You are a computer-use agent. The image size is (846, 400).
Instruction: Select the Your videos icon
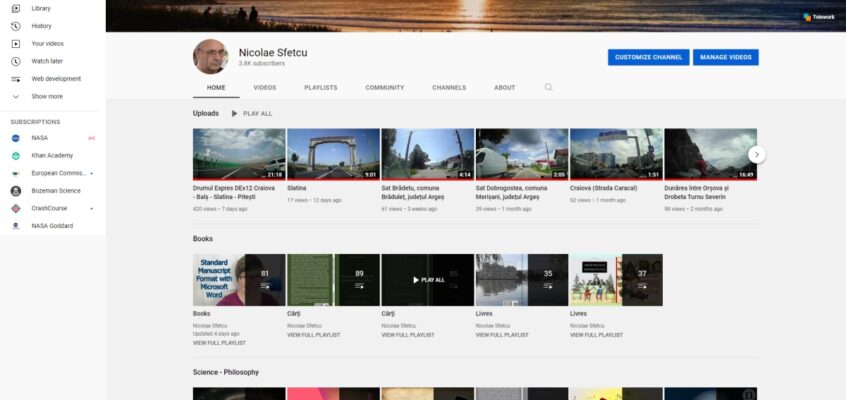[16, 44]
